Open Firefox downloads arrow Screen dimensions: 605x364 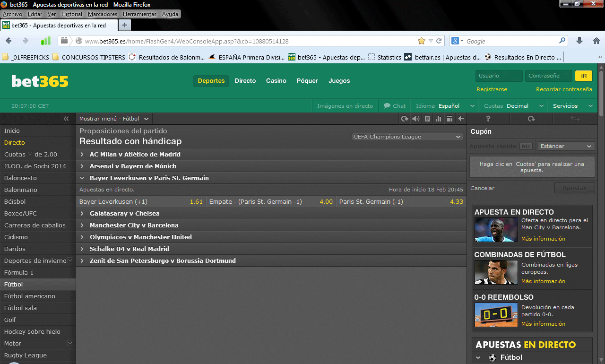(579, 41)
